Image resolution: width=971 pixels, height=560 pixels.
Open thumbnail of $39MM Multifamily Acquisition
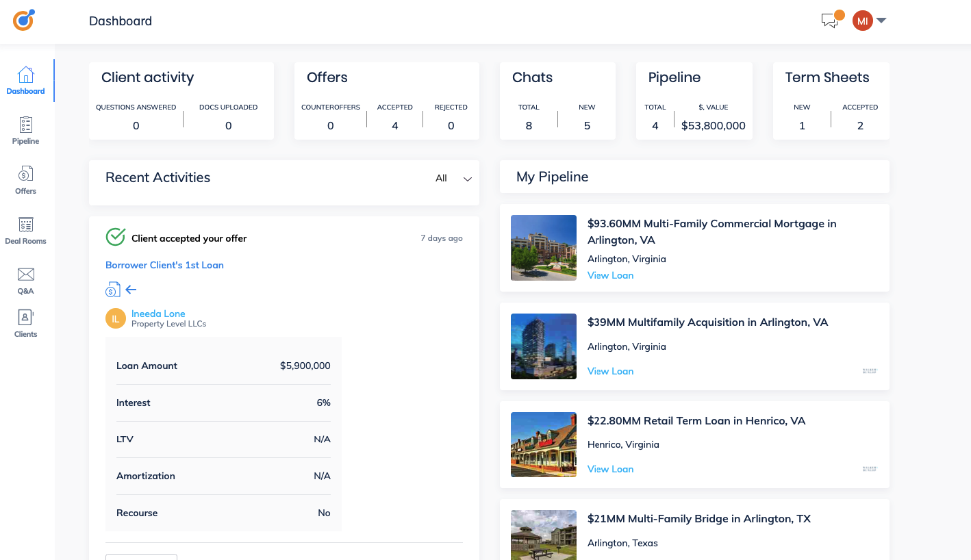click(x=544, y=346)
